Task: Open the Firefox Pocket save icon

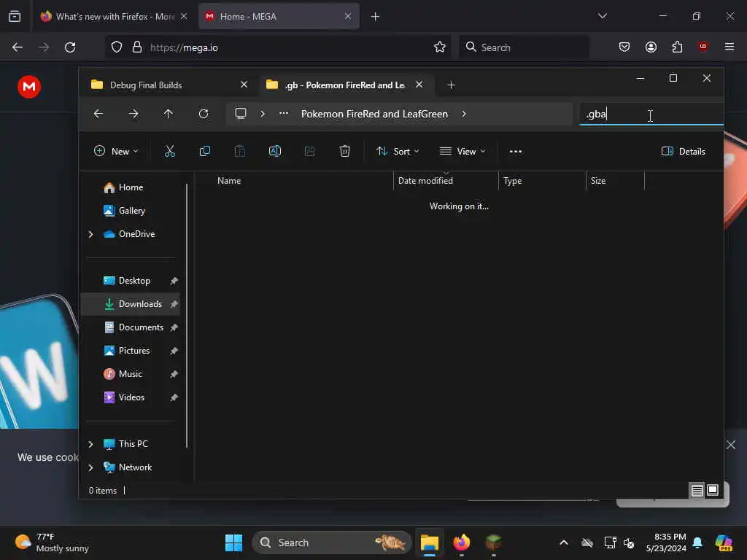Action: tap(624, 47)
